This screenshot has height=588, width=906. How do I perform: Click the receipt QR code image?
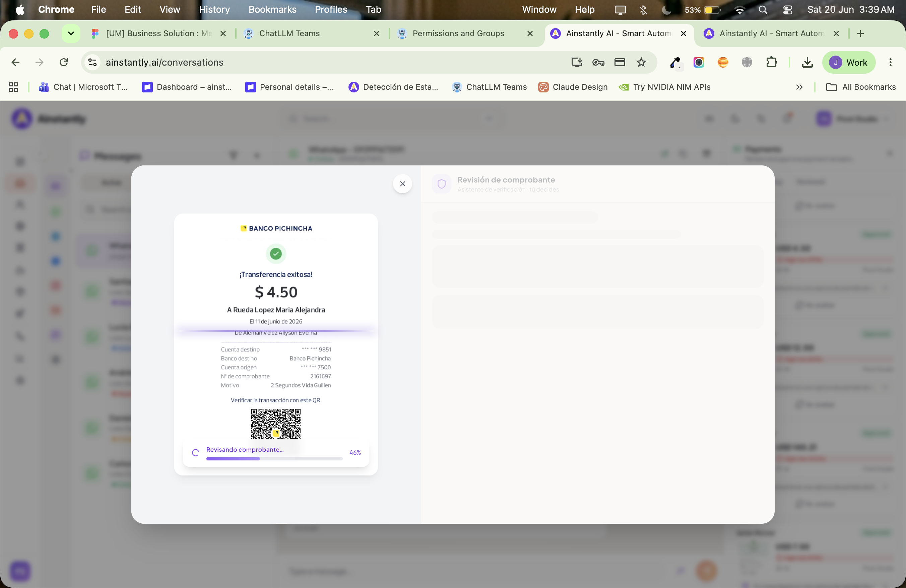(276, 424)
